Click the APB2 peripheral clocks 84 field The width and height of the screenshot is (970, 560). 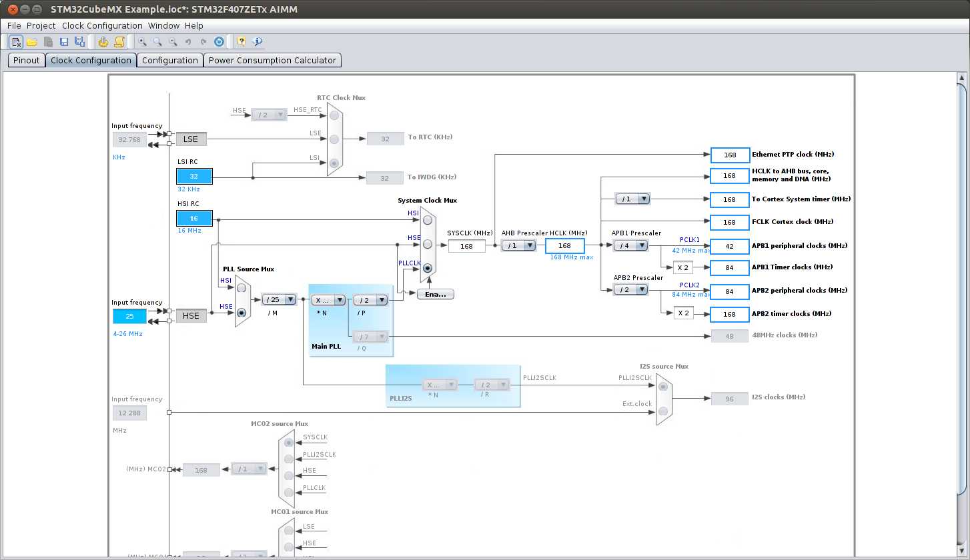[730, 291]
